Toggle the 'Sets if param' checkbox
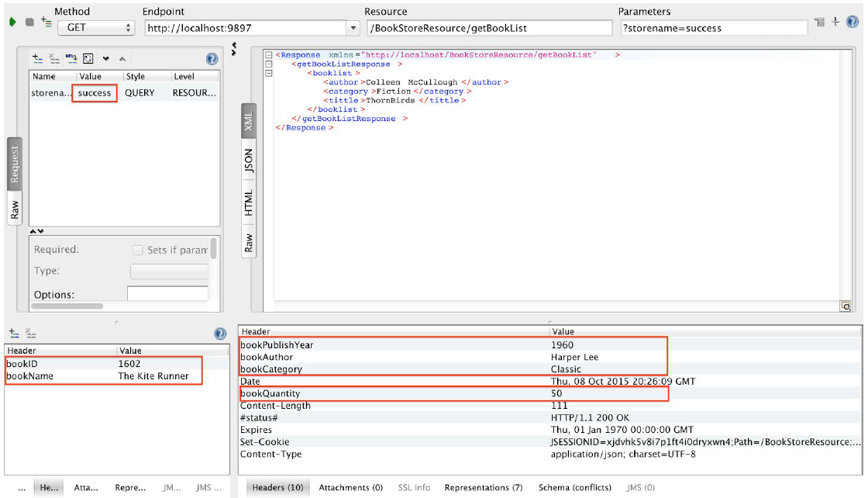This screenshot has width=868, height=498. coord(138,250)
